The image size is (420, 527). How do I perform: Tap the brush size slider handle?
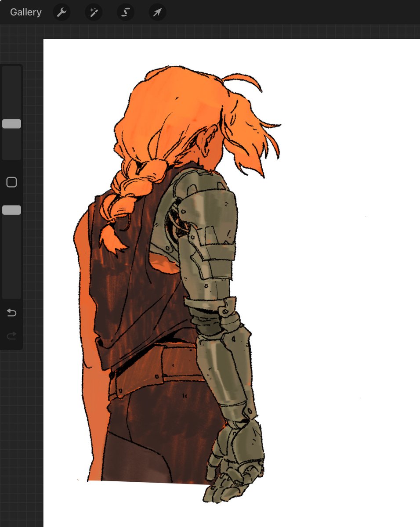click(11, 124)
